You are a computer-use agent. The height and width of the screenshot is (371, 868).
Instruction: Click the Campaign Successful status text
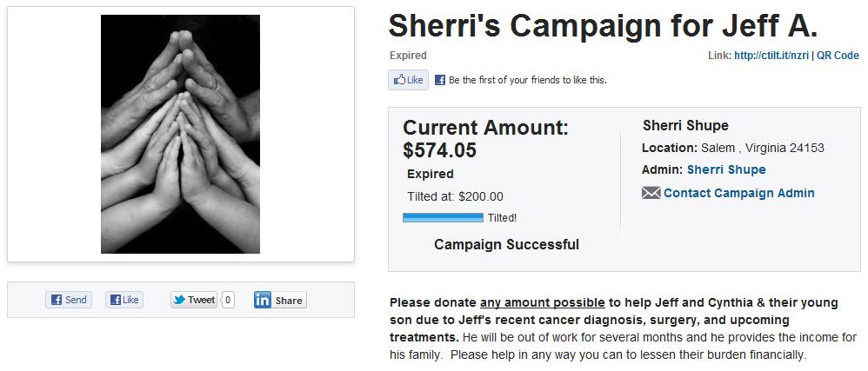[506, 244]
